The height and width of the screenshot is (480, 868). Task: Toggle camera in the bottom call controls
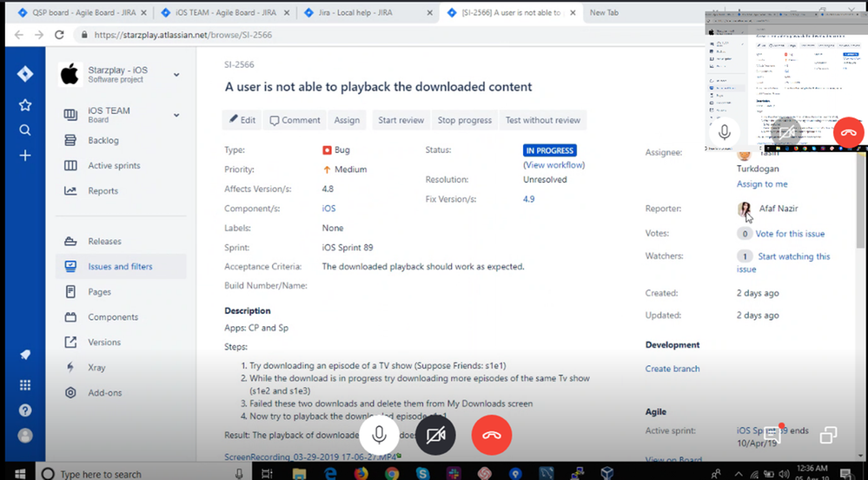click(435, 435)
